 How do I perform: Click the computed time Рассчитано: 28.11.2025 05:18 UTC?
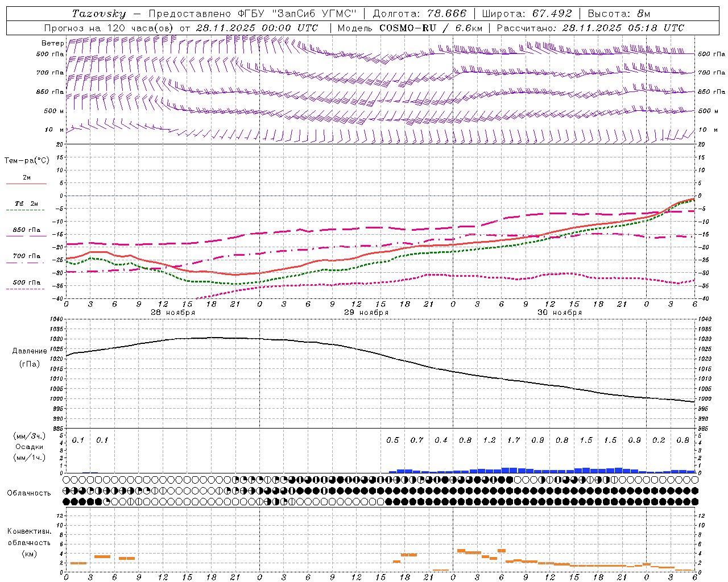pyautogui.click(x=590, y=28)
